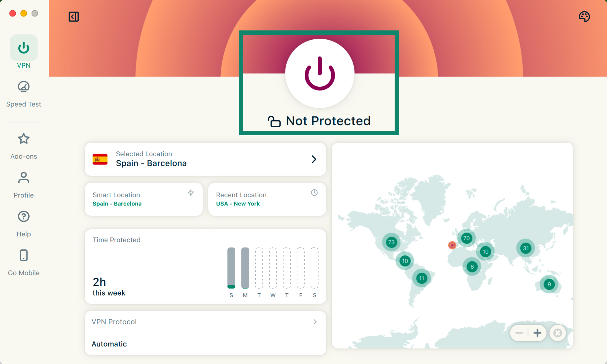Select the 9 server cluster over Australia
This screenshot has width=607, height=364.
(x=549, y=284)
